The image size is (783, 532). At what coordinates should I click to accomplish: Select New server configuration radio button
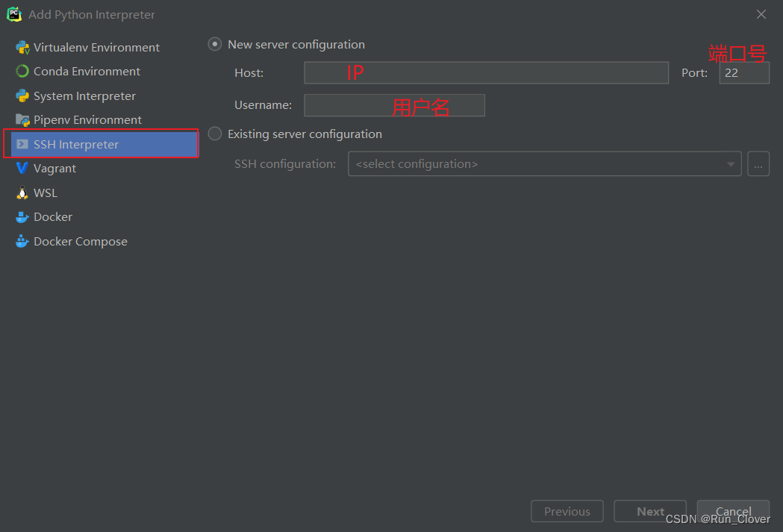tap(215, 45)
